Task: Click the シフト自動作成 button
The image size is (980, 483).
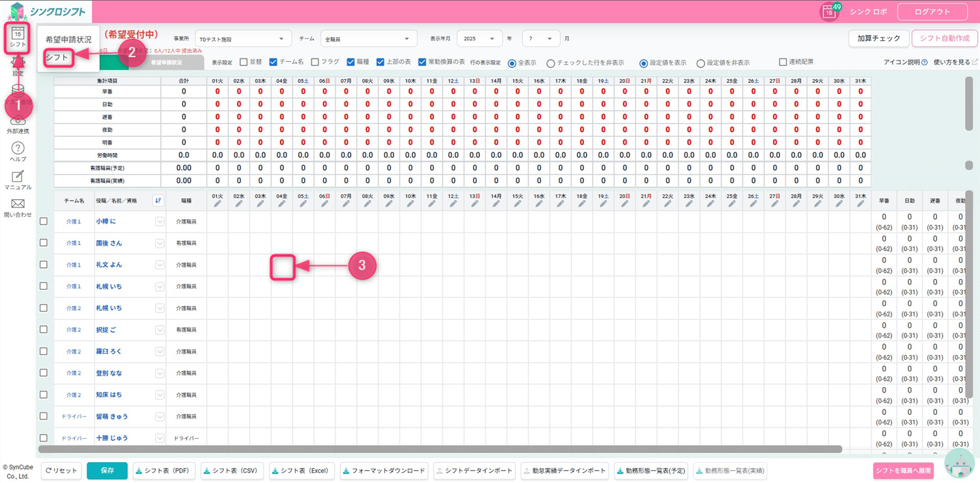Action: point(945,38)
